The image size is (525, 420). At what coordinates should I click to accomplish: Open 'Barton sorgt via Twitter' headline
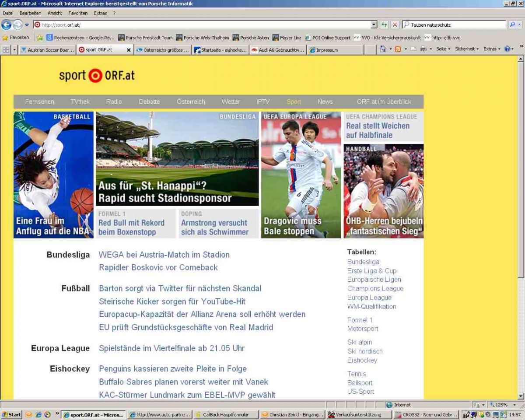point(180,288)
